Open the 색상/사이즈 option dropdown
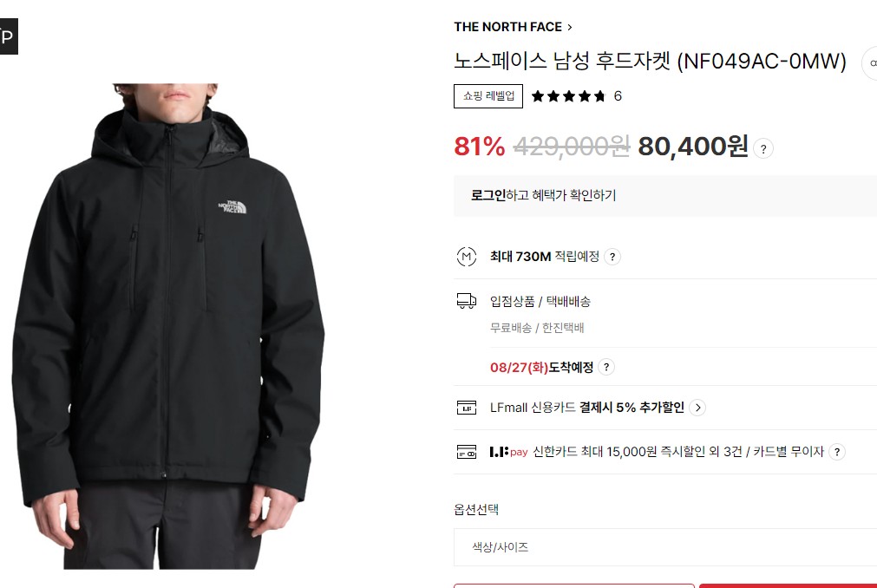Screen dimensions: 877x588 click(665, 546)
